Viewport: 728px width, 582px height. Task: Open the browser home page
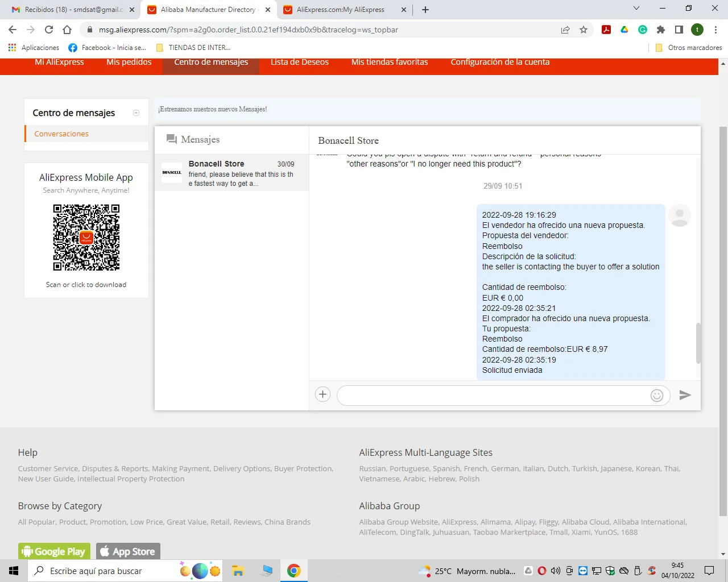(67, 30)
